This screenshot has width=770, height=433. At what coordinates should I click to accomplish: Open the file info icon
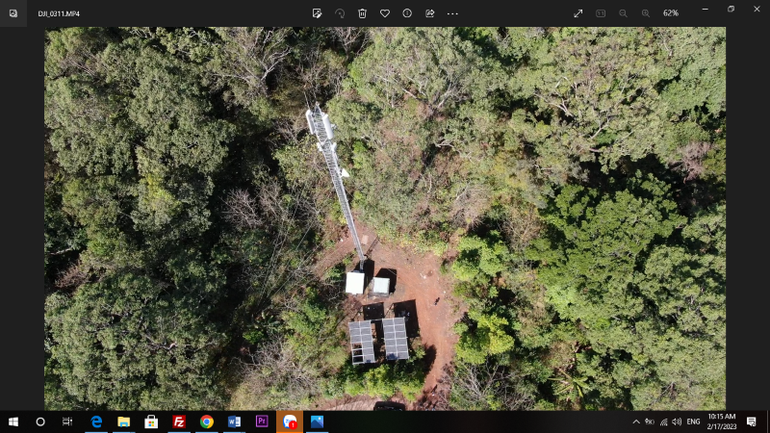point(407,13)
